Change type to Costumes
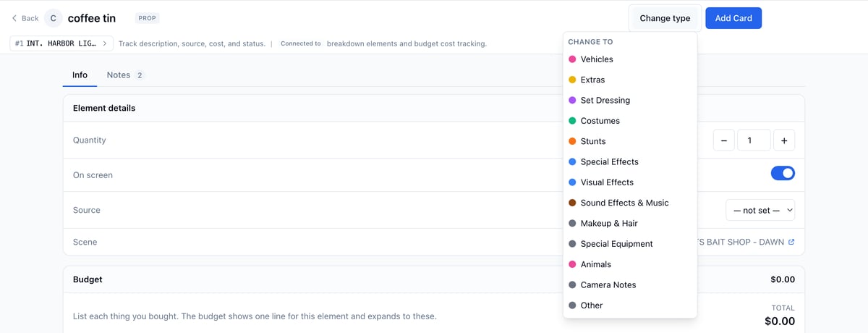 pyautogui.click(x=630, y=121)
